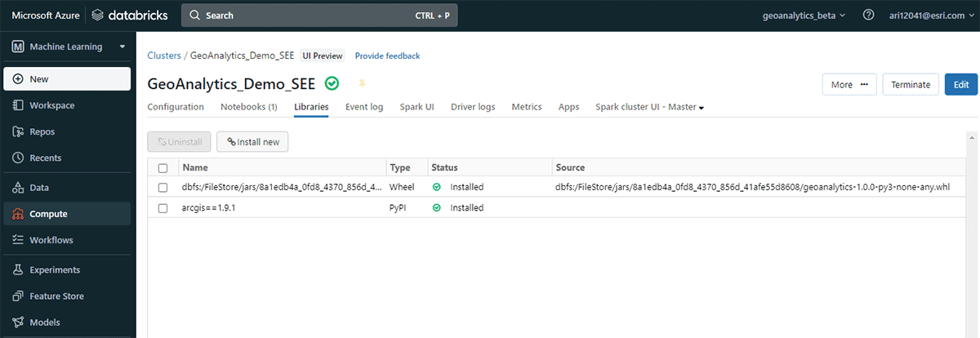Toggle the select-all libraries checkbox
The height and width of the screenshot is (338, 980).
point(163,167)
